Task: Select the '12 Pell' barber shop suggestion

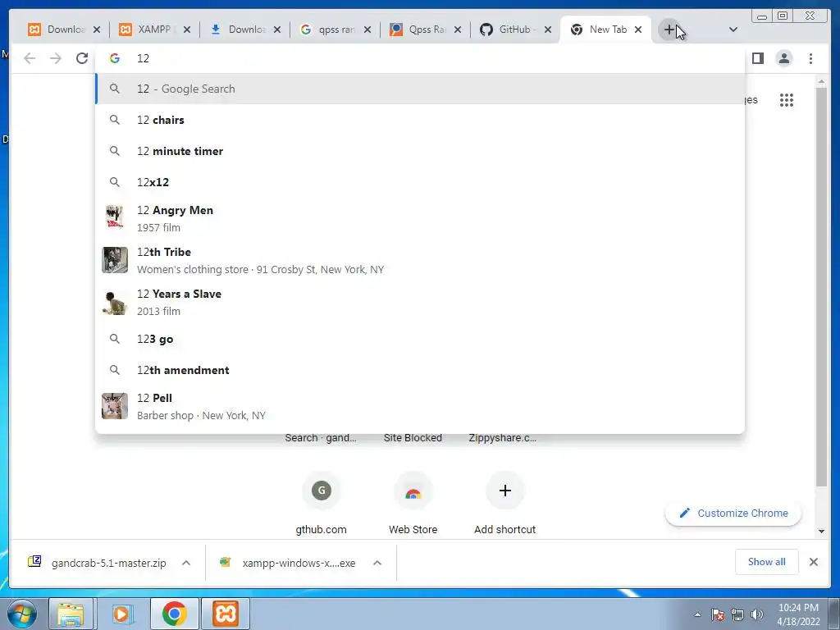Action: click(x=420, y=407)
